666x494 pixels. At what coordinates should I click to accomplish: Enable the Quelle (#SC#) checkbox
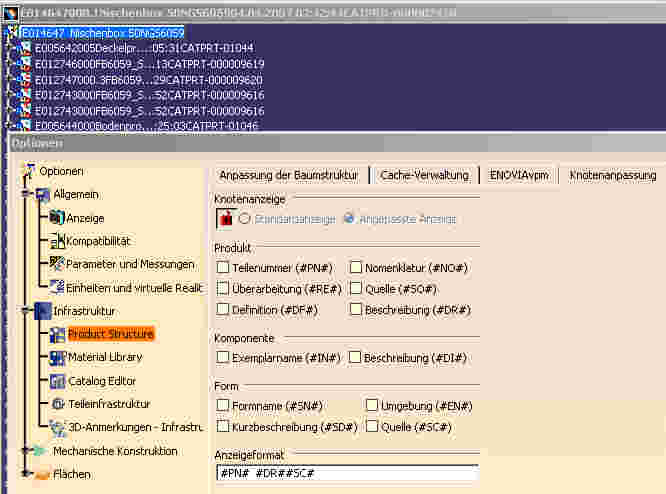click(372, 426)
